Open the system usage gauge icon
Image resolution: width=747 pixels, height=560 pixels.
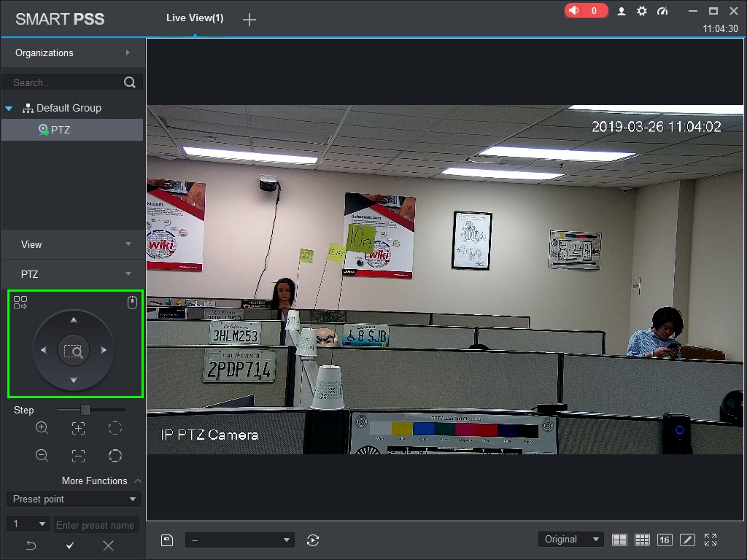tap(662, 11)
